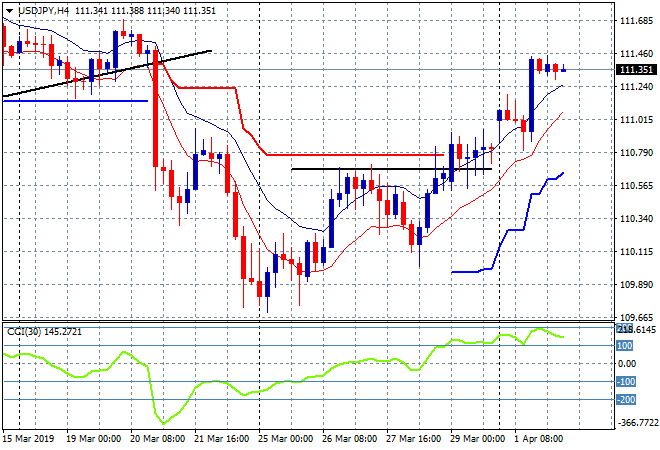Click the CCI 0.00 scale label
This screenshot has width=660, height=450.
[x=627, y=364]
